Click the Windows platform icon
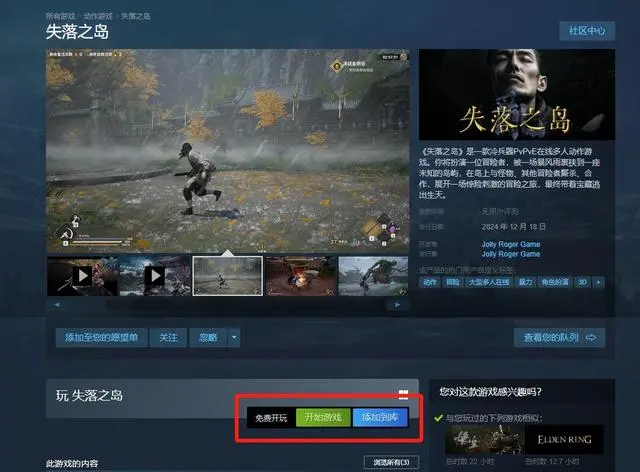The image size is (640, 472). [403, 394]
